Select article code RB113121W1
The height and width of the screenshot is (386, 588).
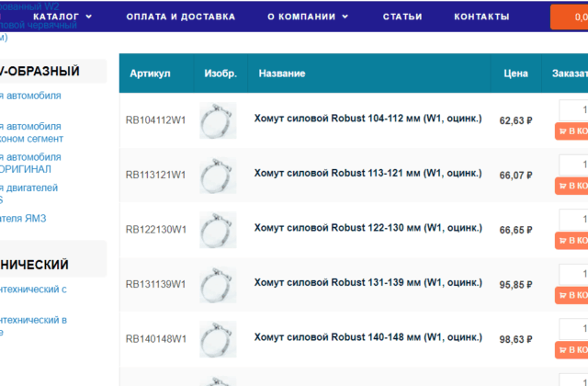pos(155,175)
